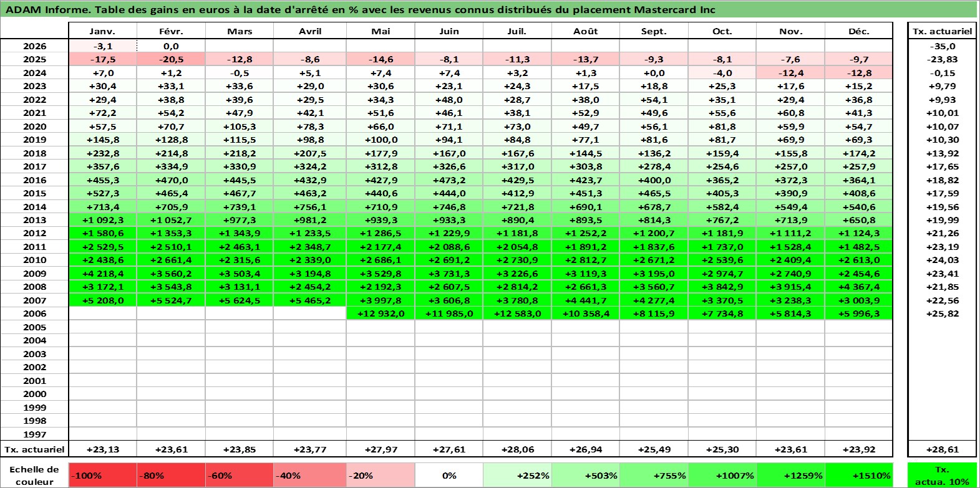Viewport: 980px width, 488px height.
Task: Select the 2016 Sept. cell '+400,0'
Action: click(x=654, y=180)
